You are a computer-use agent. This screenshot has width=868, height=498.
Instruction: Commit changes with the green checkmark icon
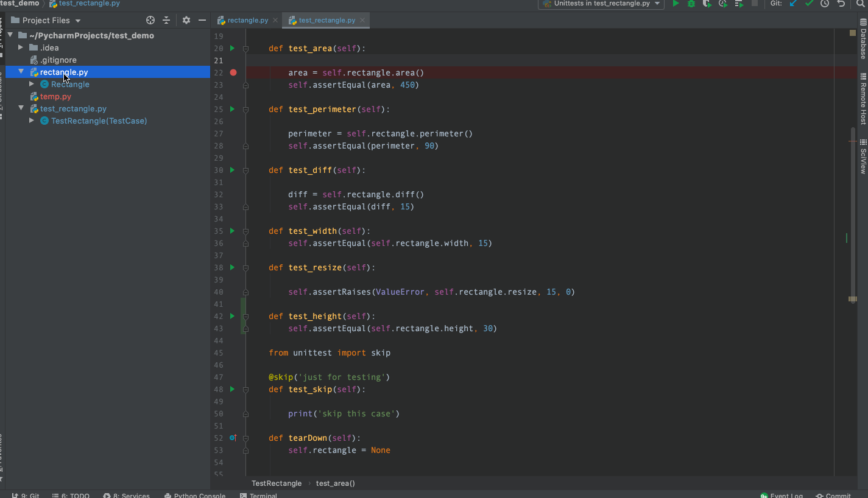click(x=809, y=4)
